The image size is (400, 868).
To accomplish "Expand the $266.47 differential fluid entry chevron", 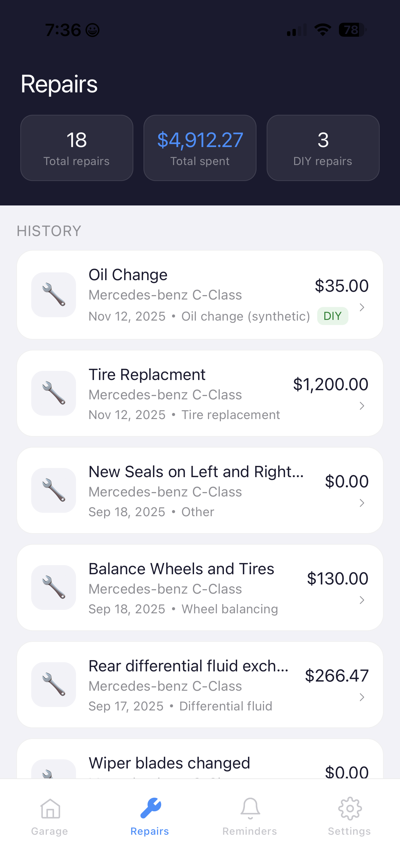I will tap(362, 697).
